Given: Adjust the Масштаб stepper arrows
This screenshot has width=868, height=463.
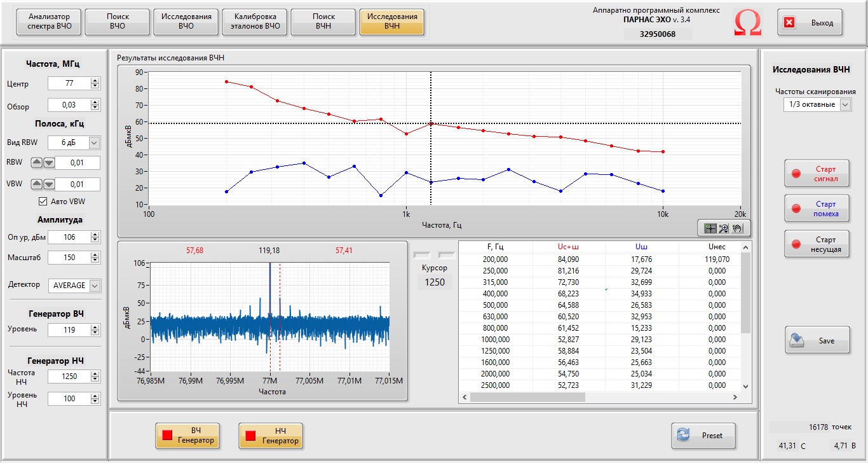Looking at the screenshot, I should pos(95,258).
